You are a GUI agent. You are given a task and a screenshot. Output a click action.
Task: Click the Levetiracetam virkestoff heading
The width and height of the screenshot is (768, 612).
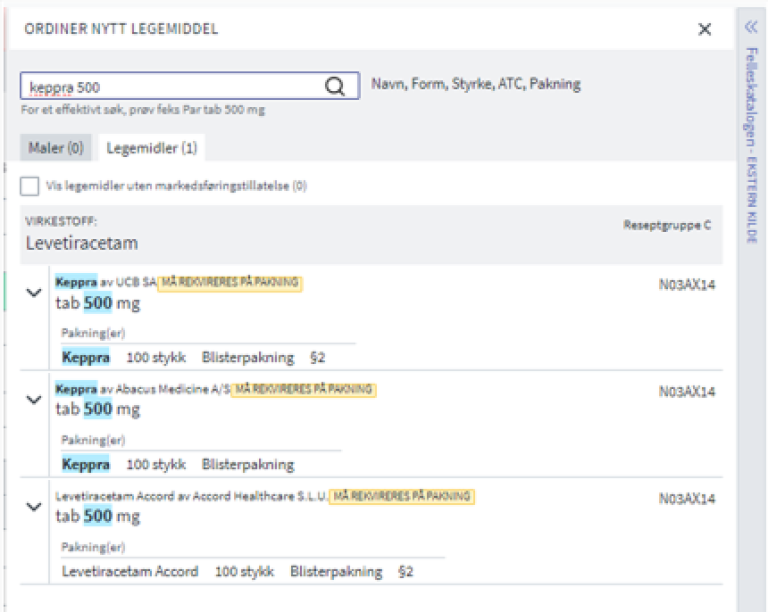click(82, 243)
